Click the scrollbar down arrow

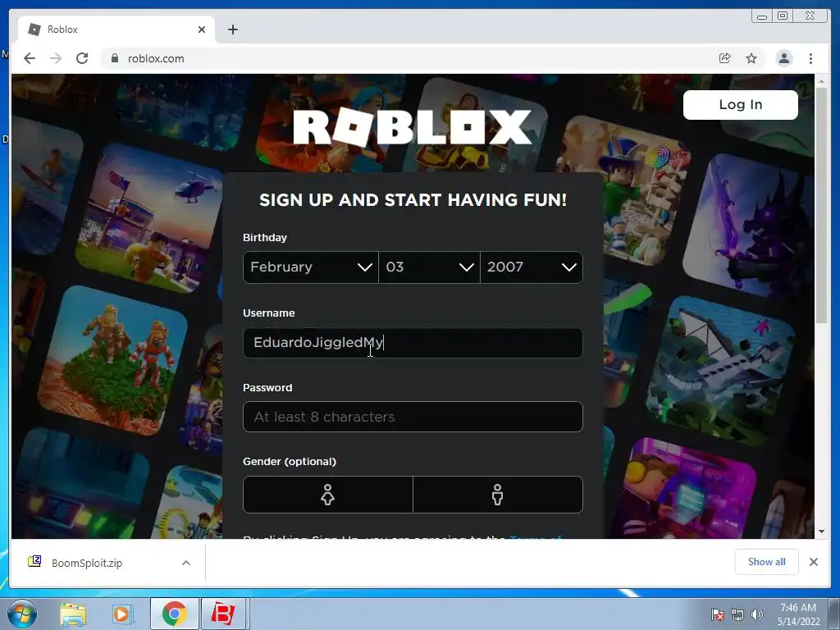tap(822, 532)
